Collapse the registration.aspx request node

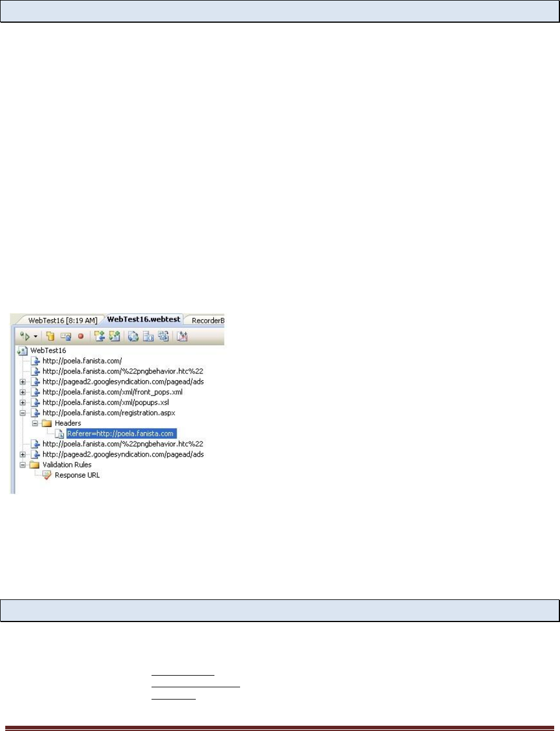[x=23, y=413]
